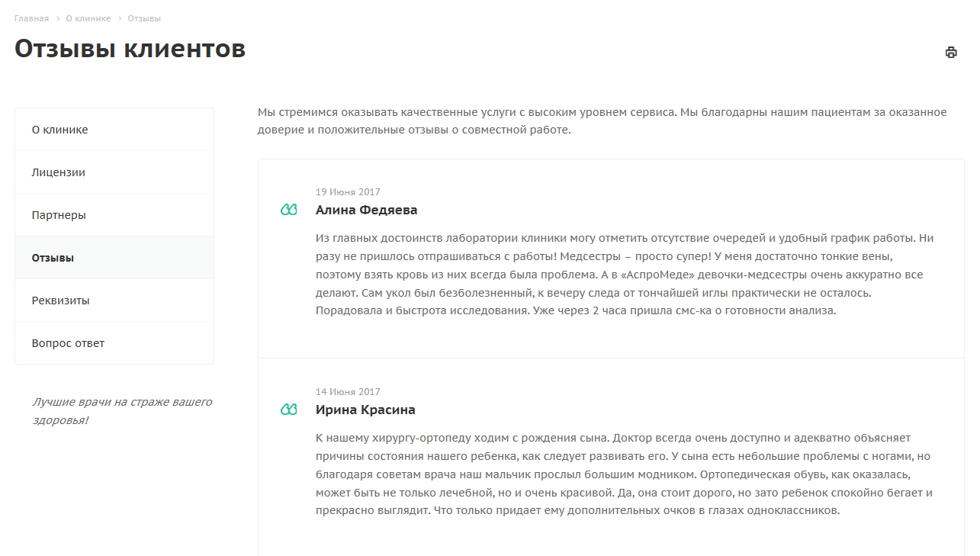
Task: Open Главная breadcrumb link
Action: pyautogui.click(x=31, y=18)
